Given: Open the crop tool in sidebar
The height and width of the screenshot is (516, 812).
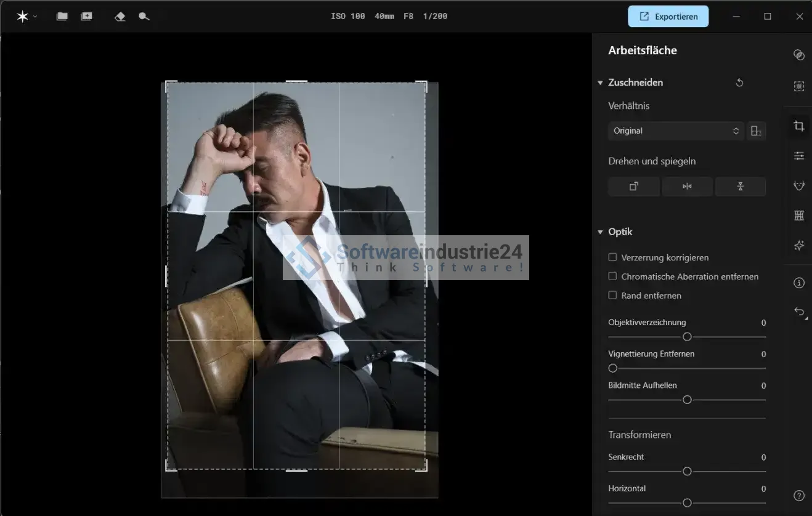Looking at the screenshot, I should [x=799, y=126].
